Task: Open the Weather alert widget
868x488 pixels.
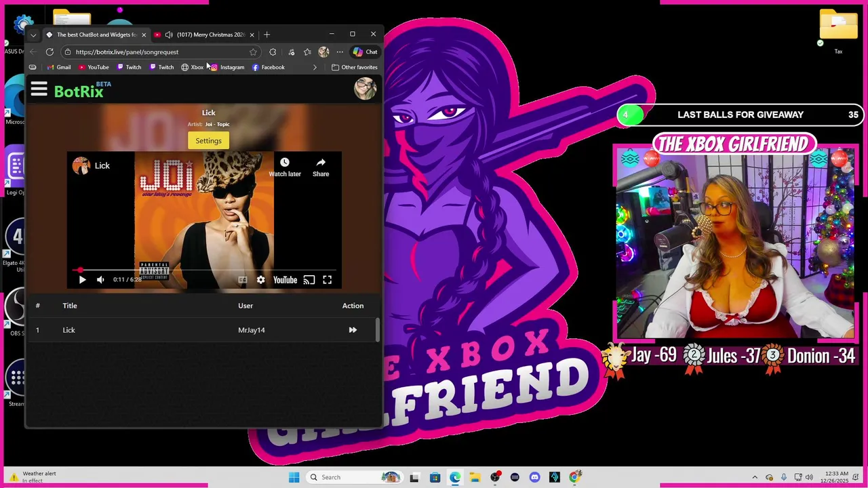Action: [x=33, y=477]
